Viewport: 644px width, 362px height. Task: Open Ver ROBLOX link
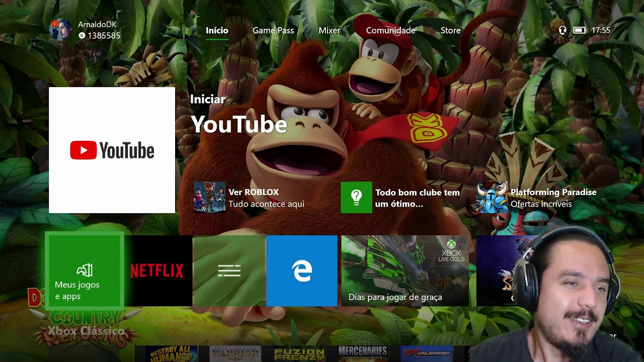point(266,198)
